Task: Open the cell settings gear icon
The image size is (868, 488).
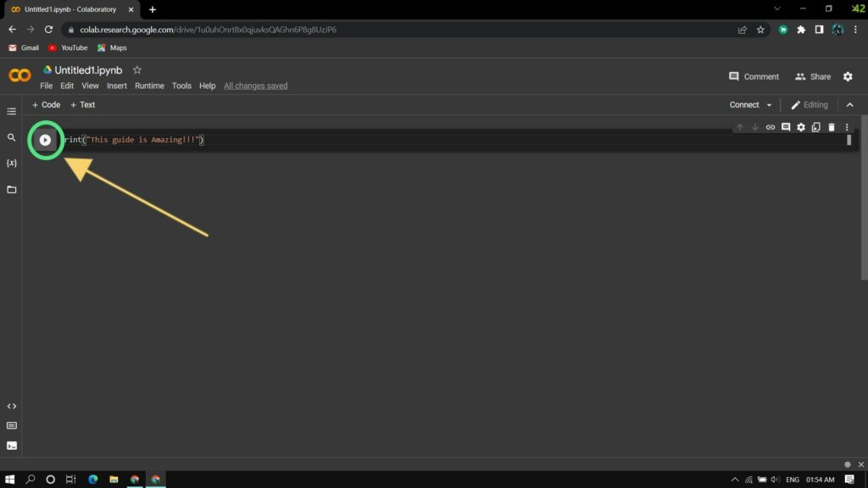Action: [x=801, y=127]
